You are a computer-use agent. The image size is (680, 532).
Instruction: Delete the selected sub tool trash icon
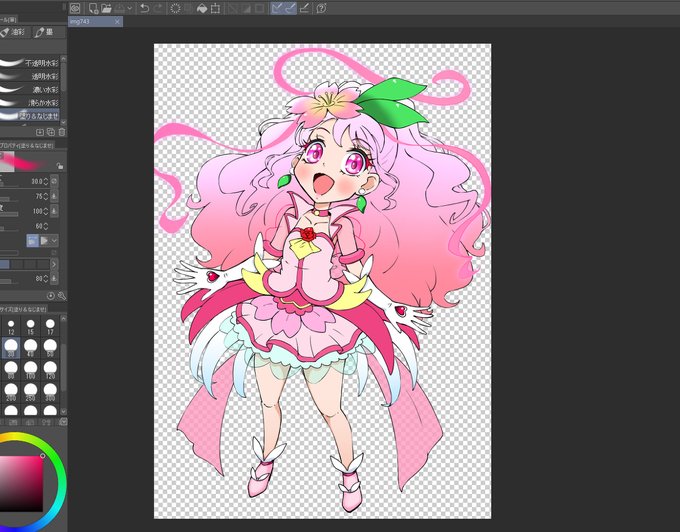[62, 132]
